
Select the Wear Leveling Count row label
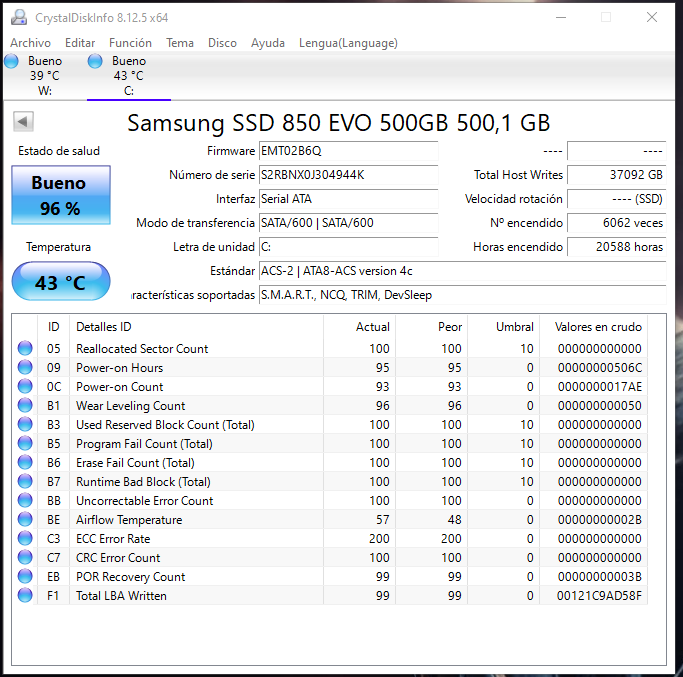(x=130, y=406)
